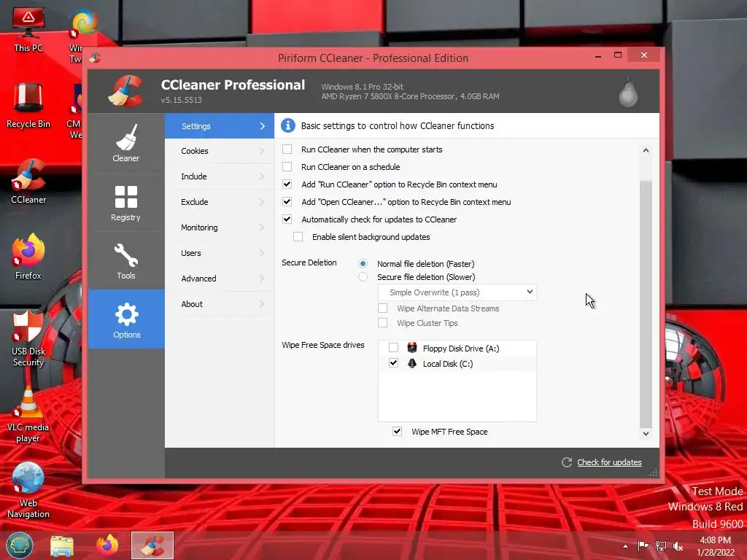Uncheck Local Disk (C:) wipe drive
Viewport: 747px width, 560px height.
tap(393, 363)
